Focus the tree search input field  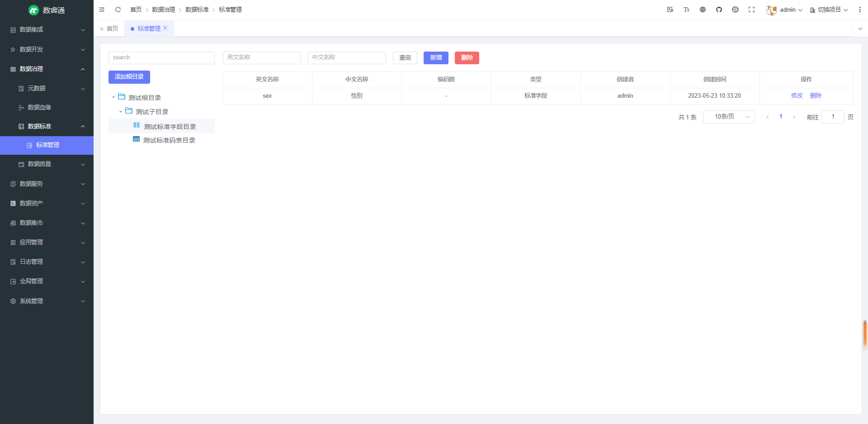161,58
